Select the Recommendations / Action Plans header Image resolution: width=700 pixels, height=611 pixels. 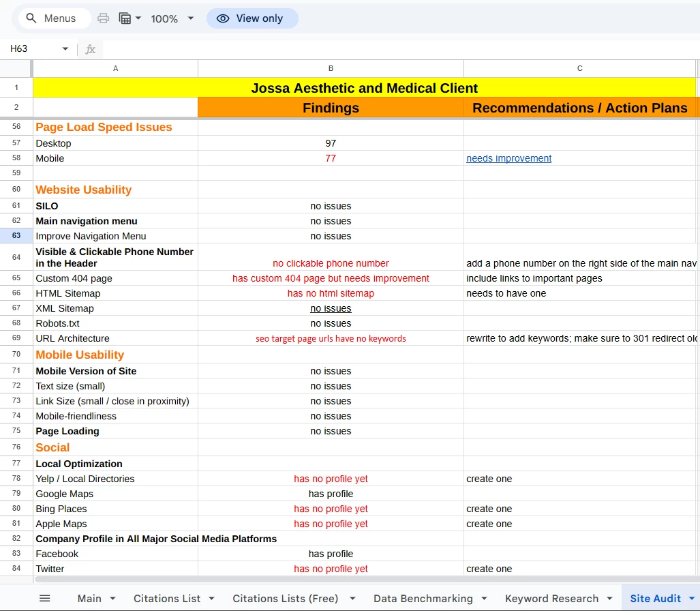[x=579, y=108]
